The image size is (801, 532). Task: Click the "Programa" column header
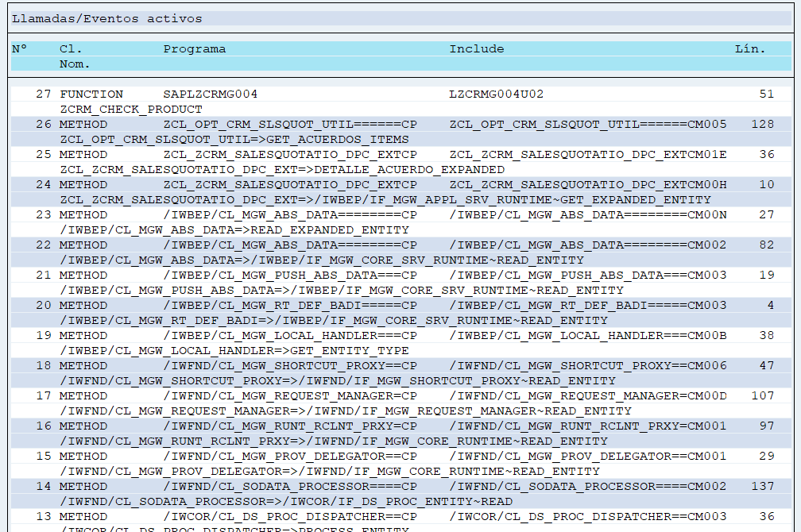tap(194, 49)
